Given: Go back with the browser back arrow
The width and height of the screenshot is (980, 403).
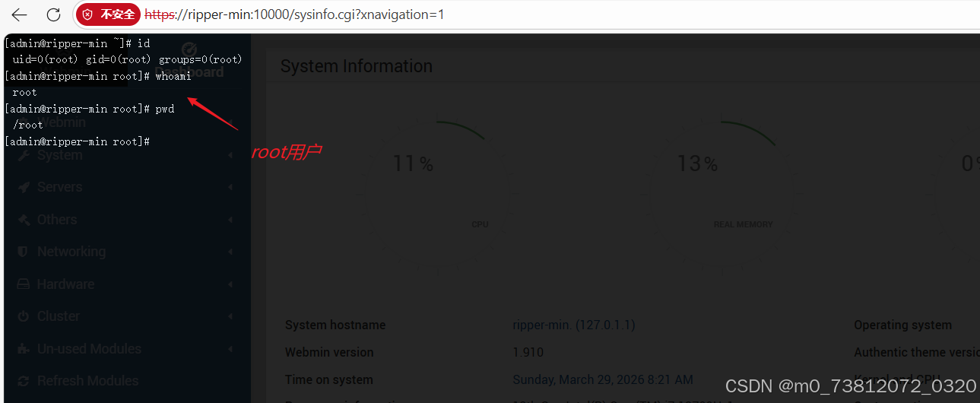Looking at the screenshot, I should (x=20, y=14).
